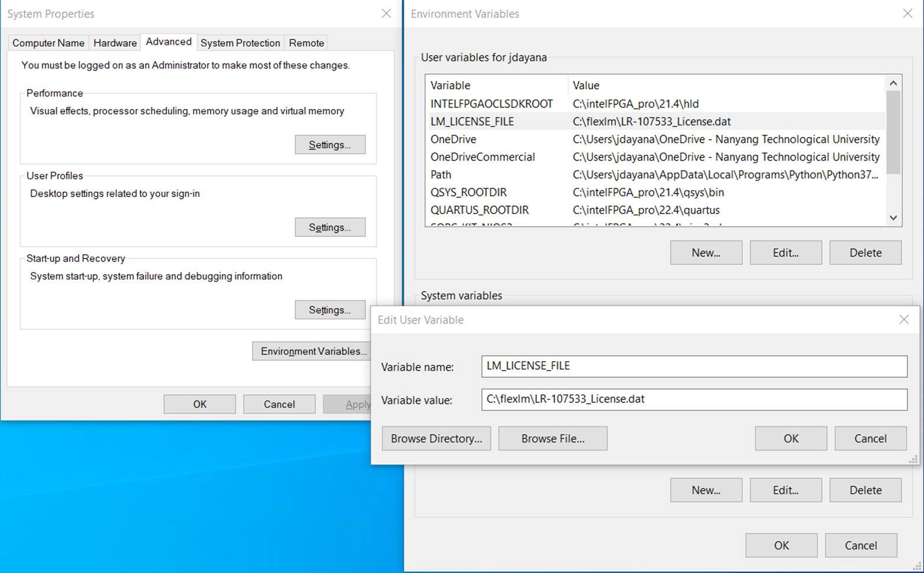Switch to the Hardware tab
The image size is (924, 573).
tap(114, 42)
